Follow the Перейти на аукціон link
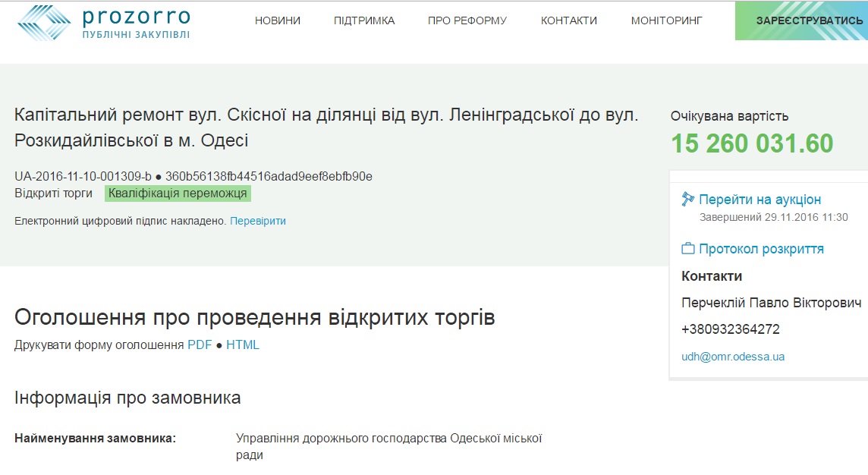The image size is (868, 475). click(x=759, y=200)
